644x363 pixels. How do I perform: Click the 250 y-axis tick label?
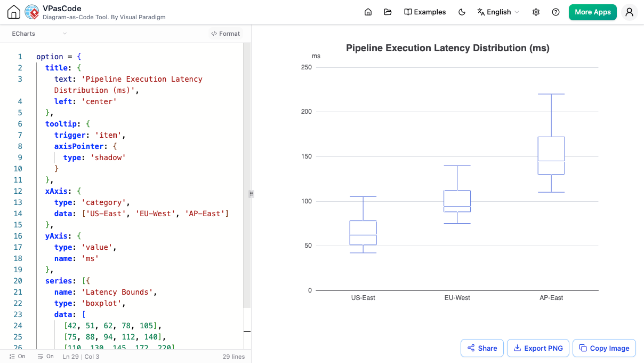tap(306, 67)
